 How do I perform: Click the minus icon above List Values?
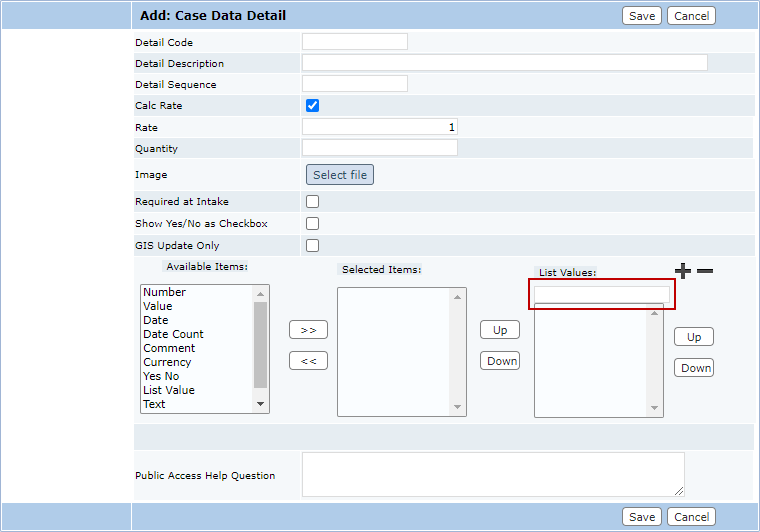(705, 271)
